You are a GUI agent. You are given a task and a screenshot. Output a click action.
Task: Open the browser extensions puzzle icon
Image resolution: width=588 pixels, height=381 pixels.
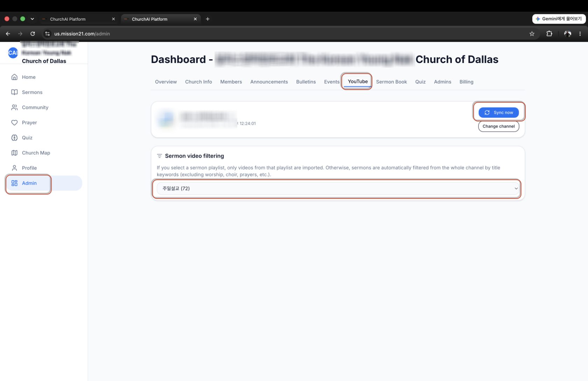click(x=549, y=34)
